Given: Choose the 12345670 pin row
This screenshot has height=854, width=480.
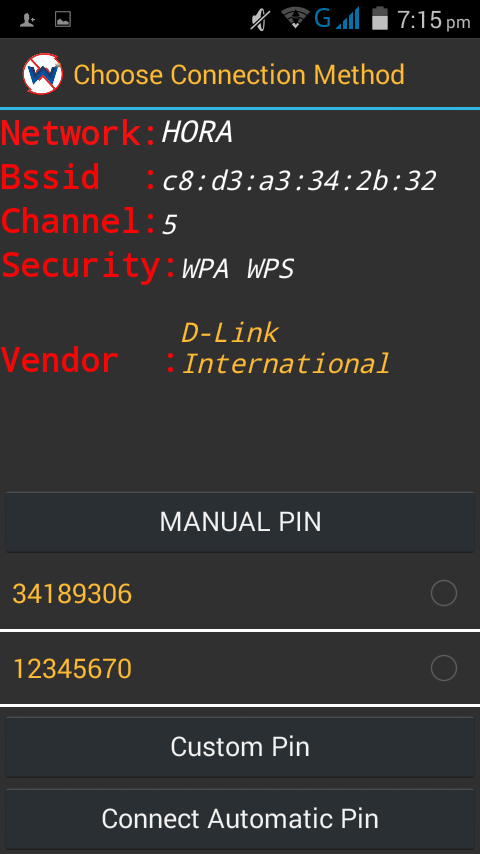Looking at the screenshot, I should [x=240, y=668].
